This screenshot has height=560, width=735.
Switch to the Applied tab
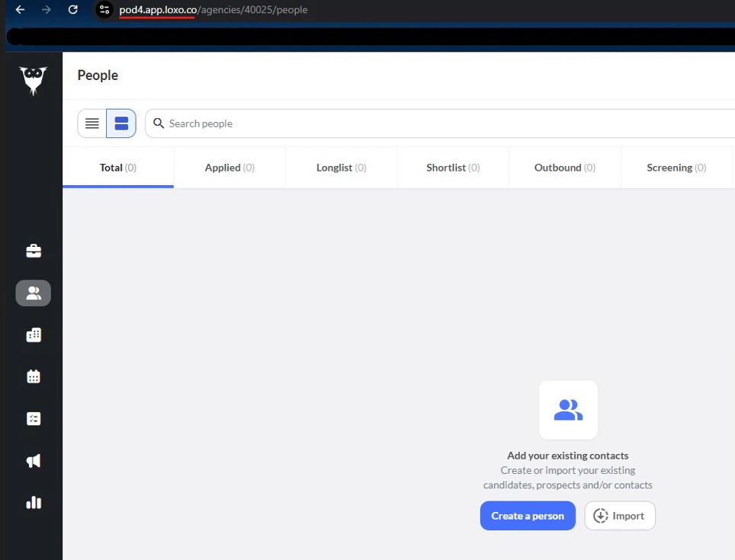[x=229, y=167]
